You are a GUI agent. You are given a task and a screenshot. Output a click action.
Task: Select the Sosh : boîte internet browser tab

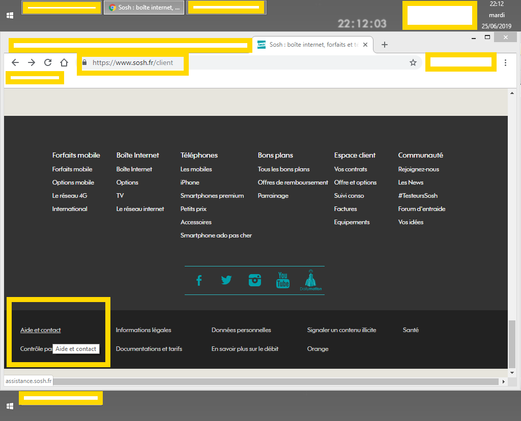[x=313, y=45]
